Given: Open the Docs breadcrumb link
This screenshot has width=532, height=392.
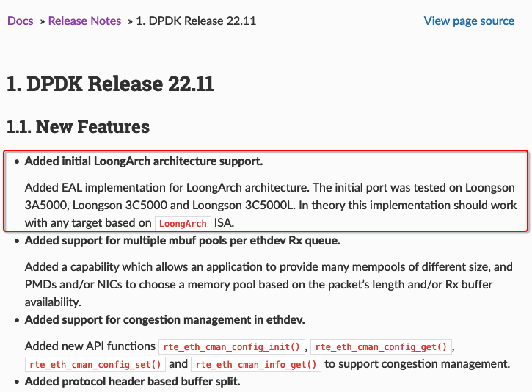Looking at the screenshot, I should (20, 21).
